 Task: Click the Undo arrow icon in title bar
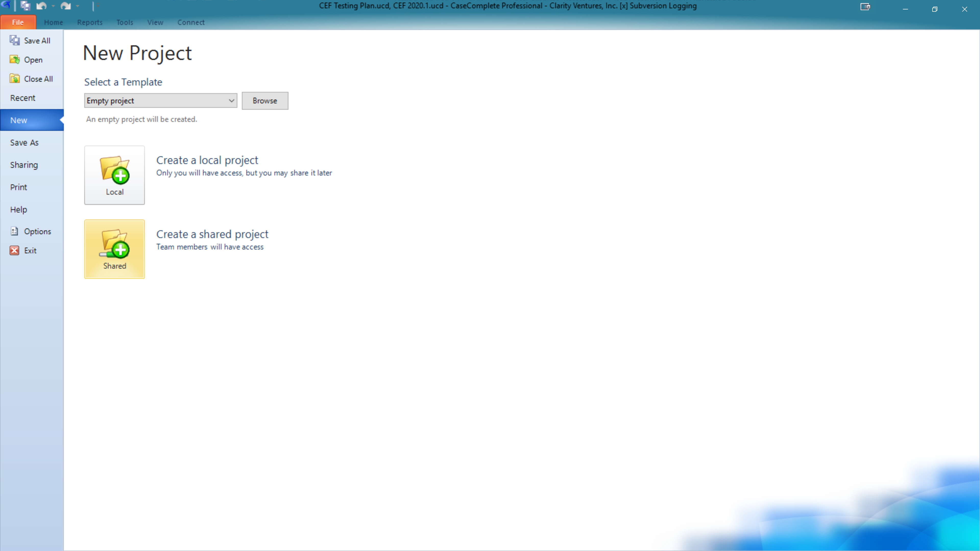[41, 6]
